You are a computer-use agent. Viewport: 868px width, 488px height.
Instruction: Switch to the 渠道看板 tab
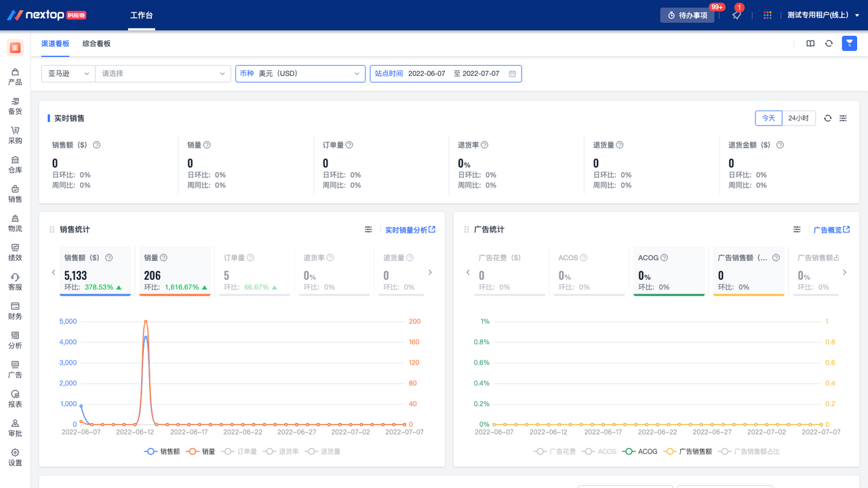(55, 43)
